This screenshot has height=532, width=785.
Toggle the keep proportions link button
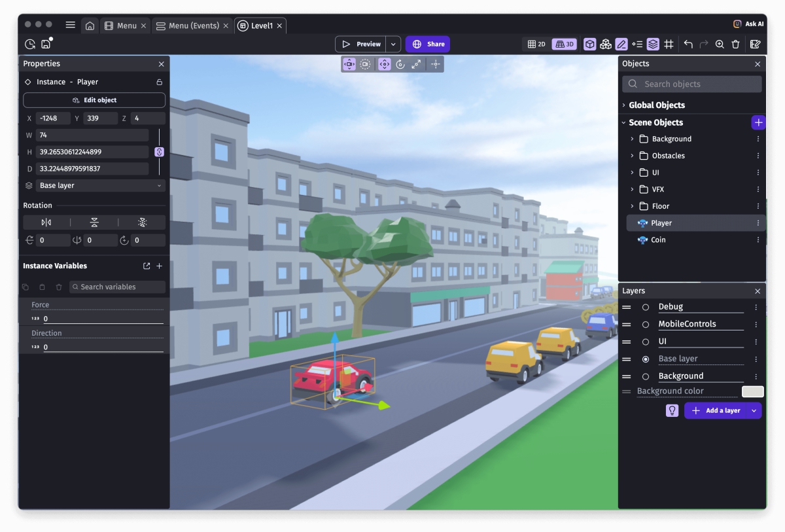(x=159, y=152)
